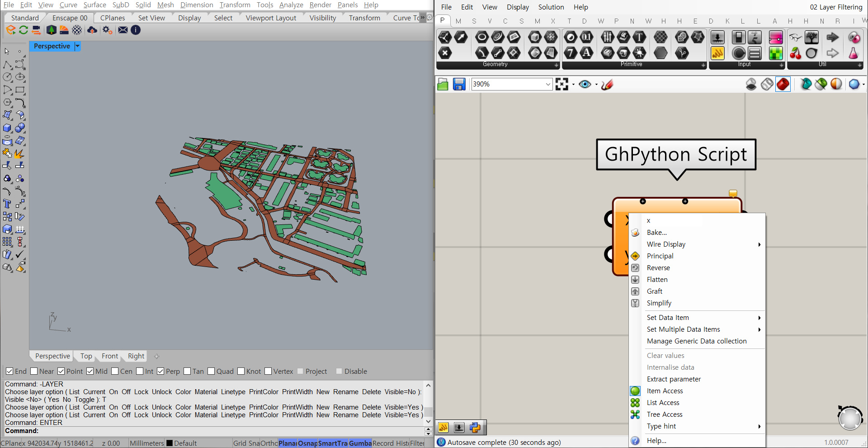
Task: Toggle the End osnap checkbox
Action: pos(9,372)
